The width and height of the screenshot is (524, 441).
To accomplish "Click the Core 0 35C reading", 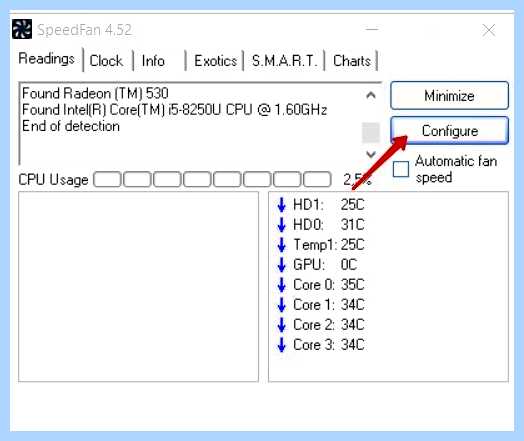I will 329,285.
